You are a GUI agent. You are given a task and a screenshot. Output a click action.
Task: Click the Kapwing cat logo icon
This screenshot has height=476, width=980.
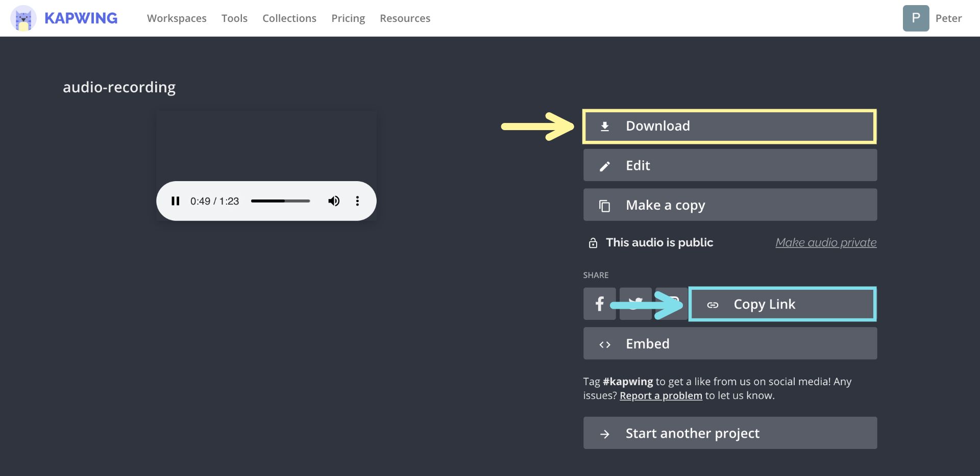(x=23, y=18)
